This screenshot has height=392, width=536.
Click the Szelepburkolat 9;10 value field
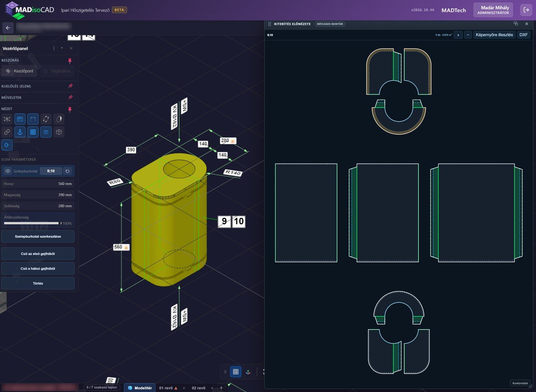point(51,171)
